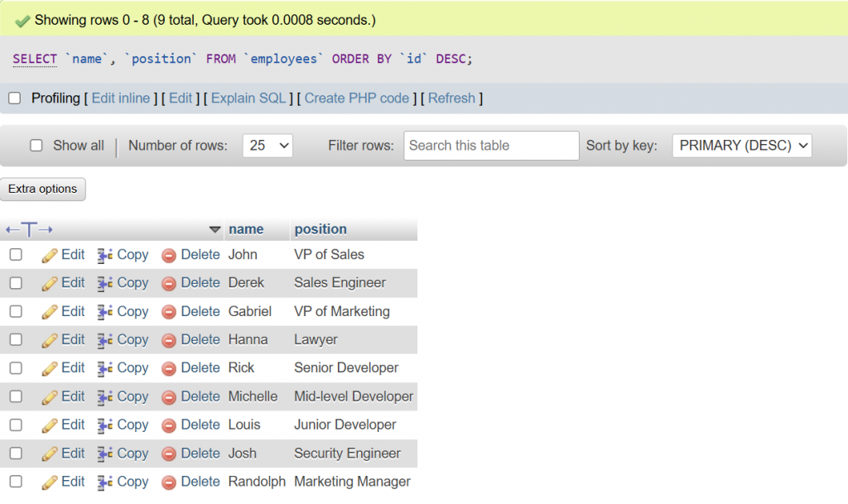Click the column options down-arrow in header

[x=214, y=229]
